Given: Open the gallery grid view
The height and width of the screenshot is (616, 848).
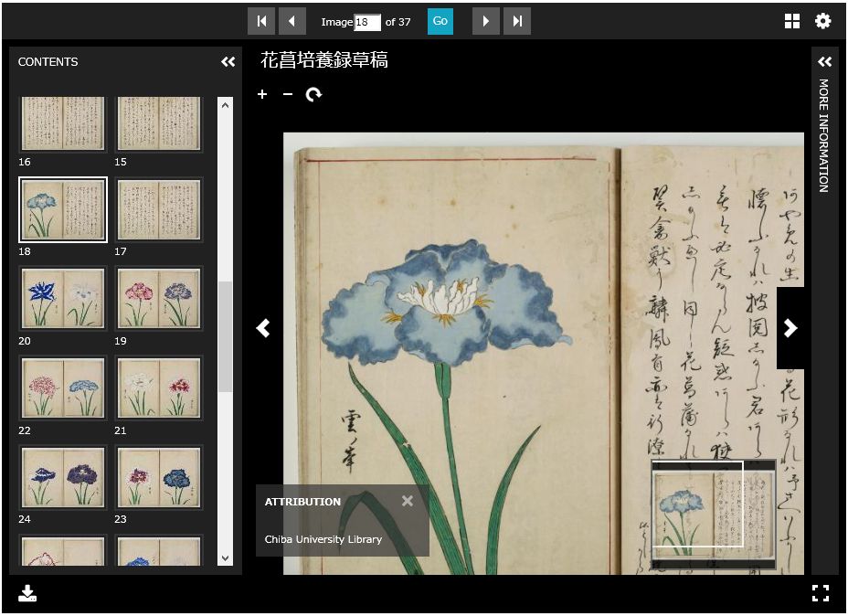Looking at the screenshot, I should (x=791, y=21).
